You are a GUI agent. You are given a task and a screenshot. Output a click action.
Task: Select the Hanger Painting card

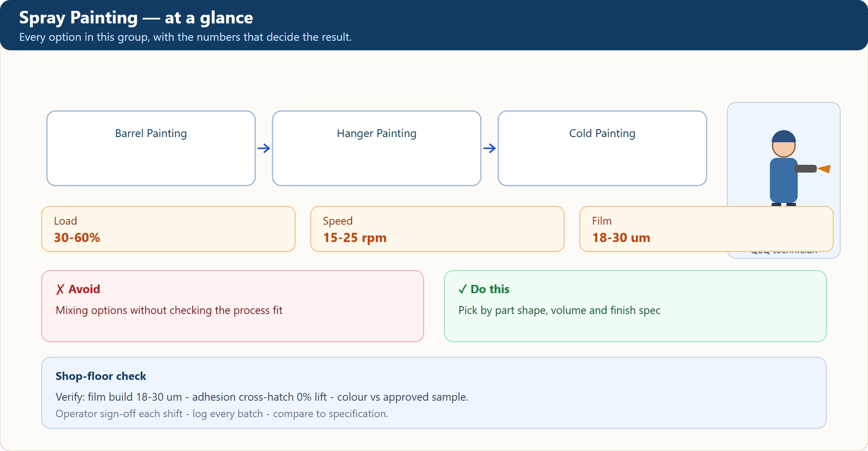[x=377, y=148]
